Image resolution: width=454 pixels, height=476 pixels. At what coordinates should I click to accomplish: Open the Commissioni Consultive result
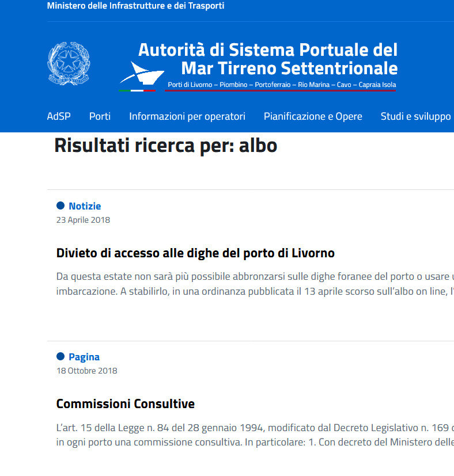[126, 404]
